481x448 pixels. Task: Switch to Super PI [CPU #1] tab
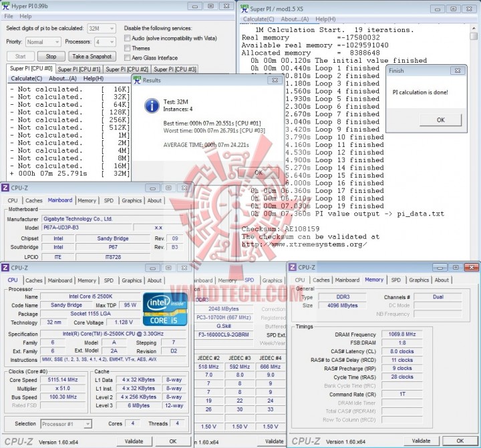79,69
